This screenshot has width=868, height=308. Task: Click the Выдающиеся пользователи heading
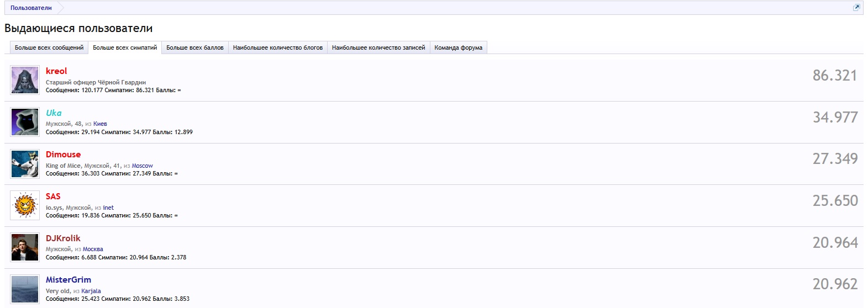[78, 28]
